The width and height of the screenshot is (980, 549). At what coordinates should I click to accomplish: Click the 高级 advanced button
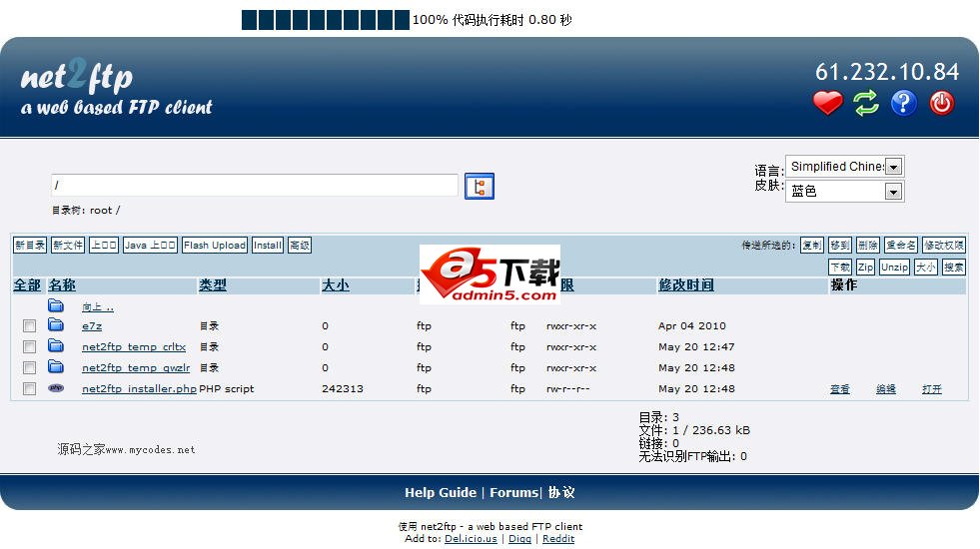coord(300,246)
